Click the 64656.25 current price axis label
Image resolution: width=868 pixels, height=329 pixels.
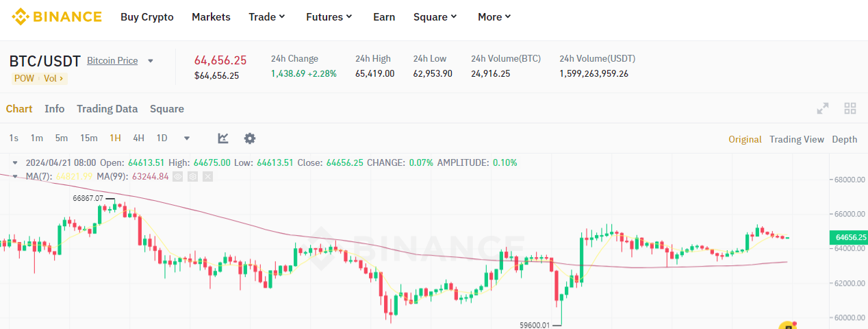(x=848, y=237)
